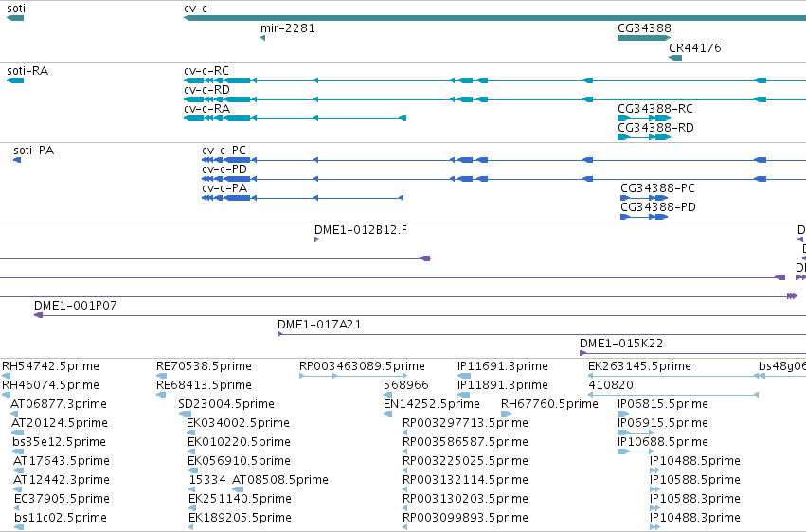Select the RP003225025.5prime EST label
Viewport: 806px width, 532px height.
(466, 462)
